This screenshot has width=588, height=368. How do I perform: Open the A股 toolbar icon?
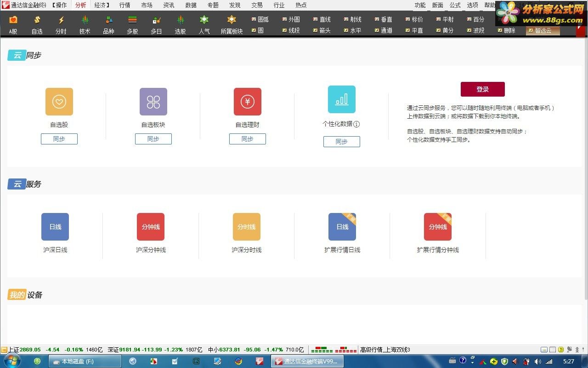[x=13, y=25]
